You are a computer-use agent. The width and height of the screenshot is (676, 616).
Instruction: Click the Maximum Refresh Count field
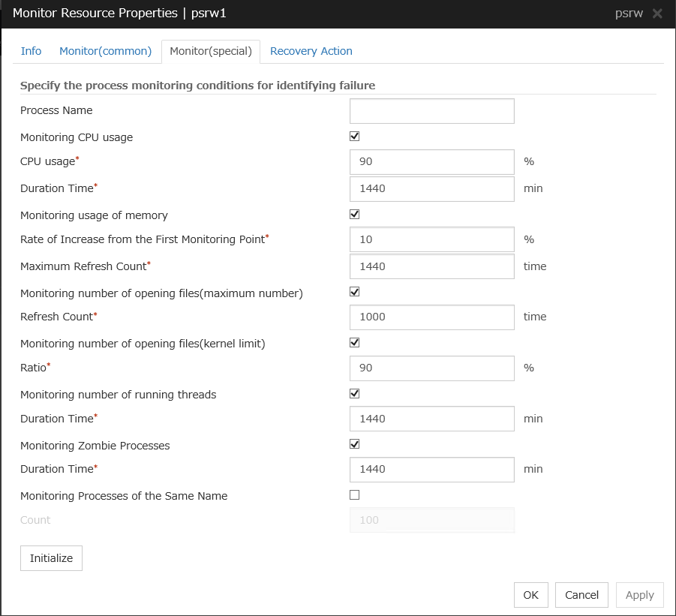431,266
